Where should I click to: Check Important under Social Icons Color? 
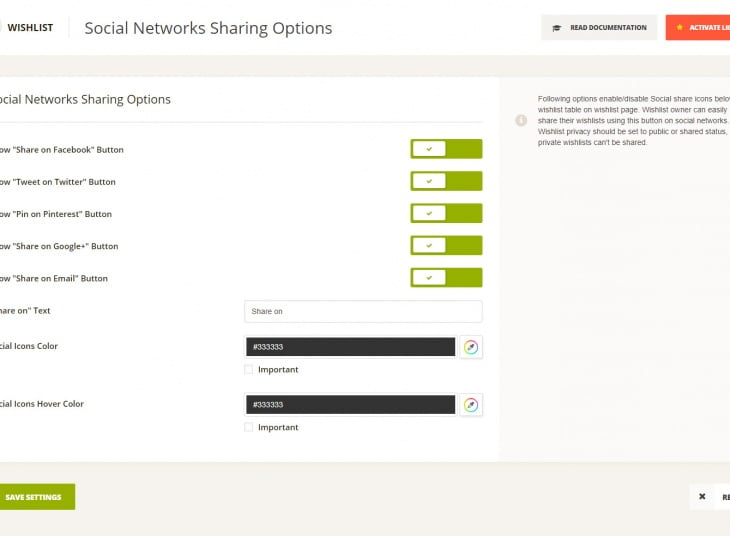[249, 370]
